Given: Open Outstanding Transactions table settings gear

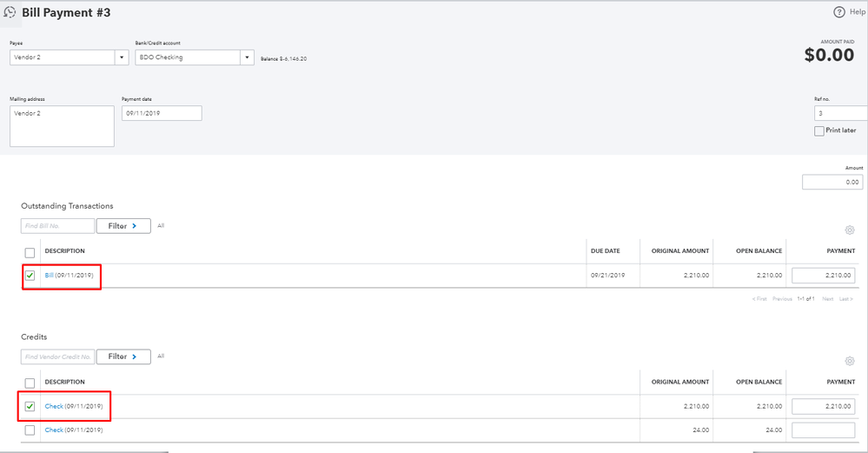Looking at the screenshot, I should (850, 230).
